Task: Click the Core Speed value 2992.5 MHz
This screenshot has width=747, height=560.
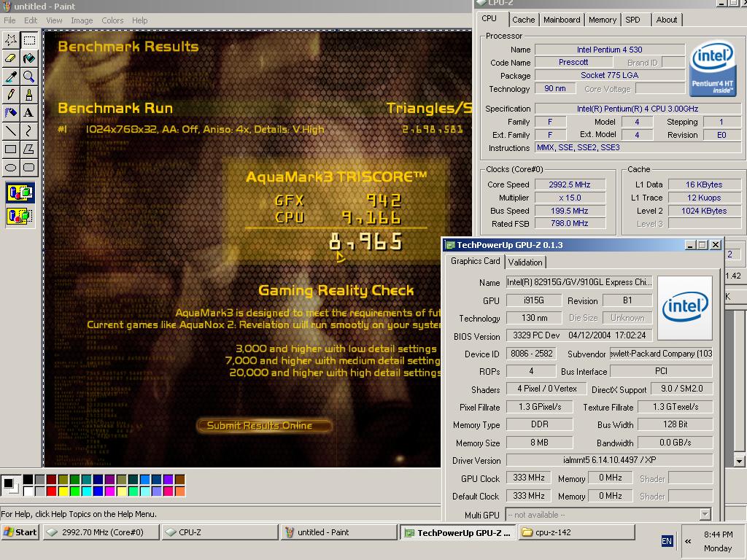Action: [569, 184]
